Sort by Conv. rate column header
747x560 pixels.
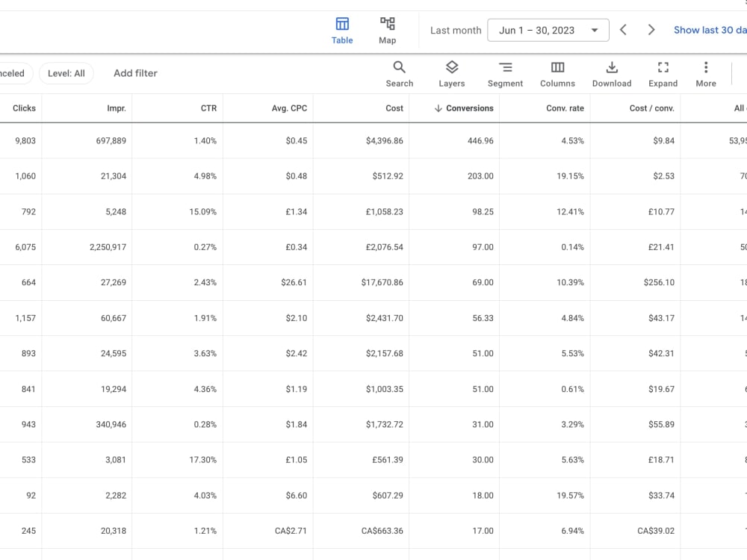[x=565, y=108]
